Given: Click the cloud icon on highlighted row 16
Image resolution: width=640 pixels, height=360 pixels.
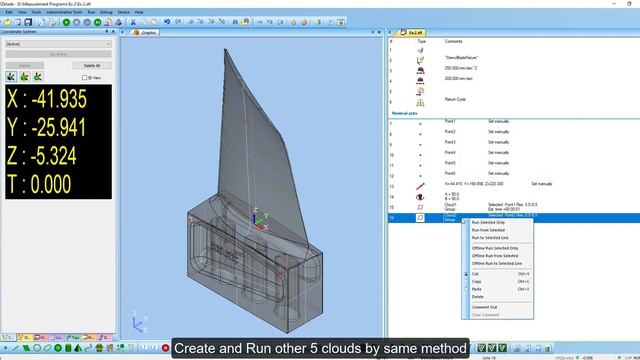Looking at the screenshot, I should [x=420, y=218].
